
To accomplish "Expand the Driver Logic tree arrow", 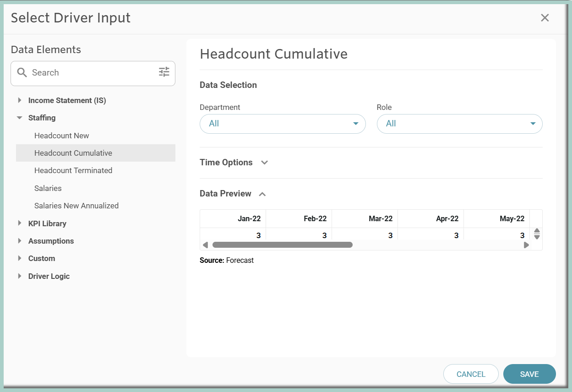I will (x=20, y=276).
